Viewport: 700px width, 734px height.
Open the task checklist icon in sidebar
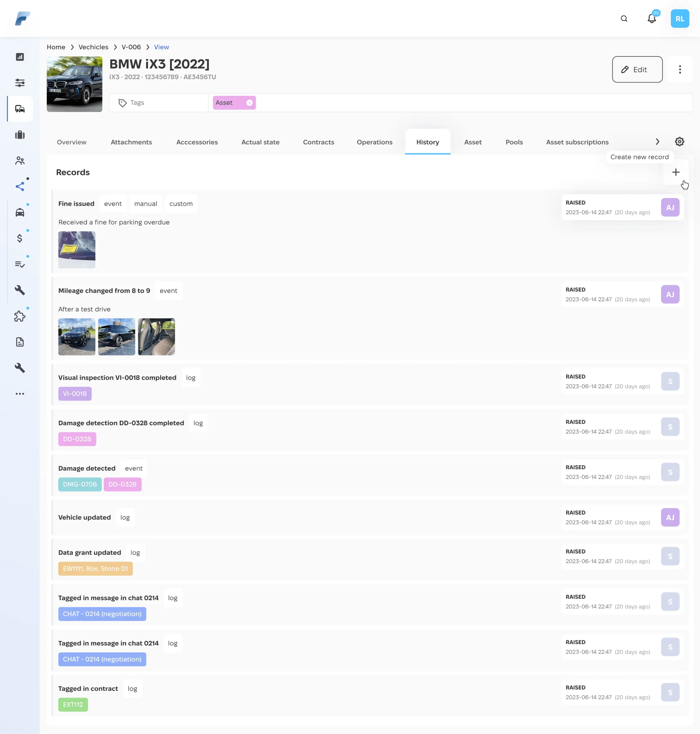(20, 265)
